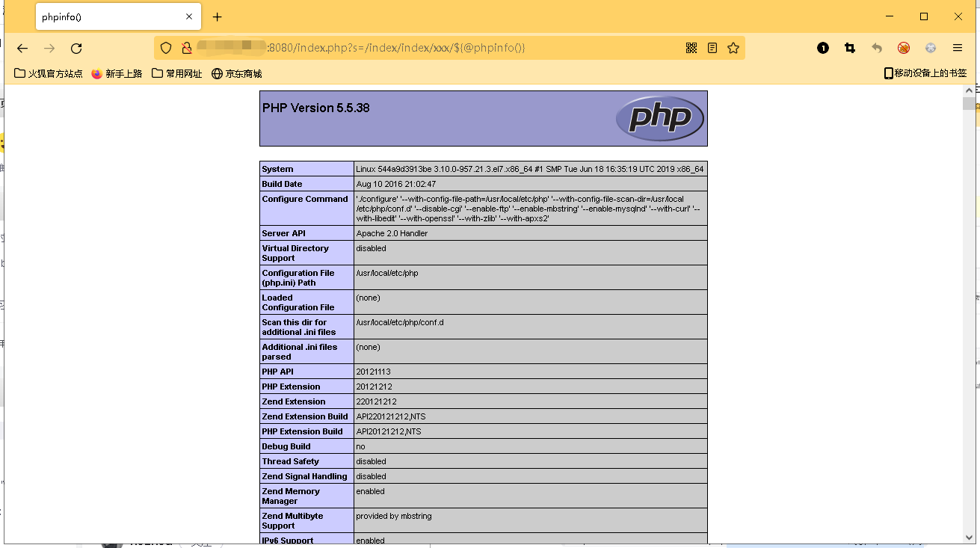Click the 'System' row label
980x548 pixels.
pyautogui.click(x=277, y=169)
